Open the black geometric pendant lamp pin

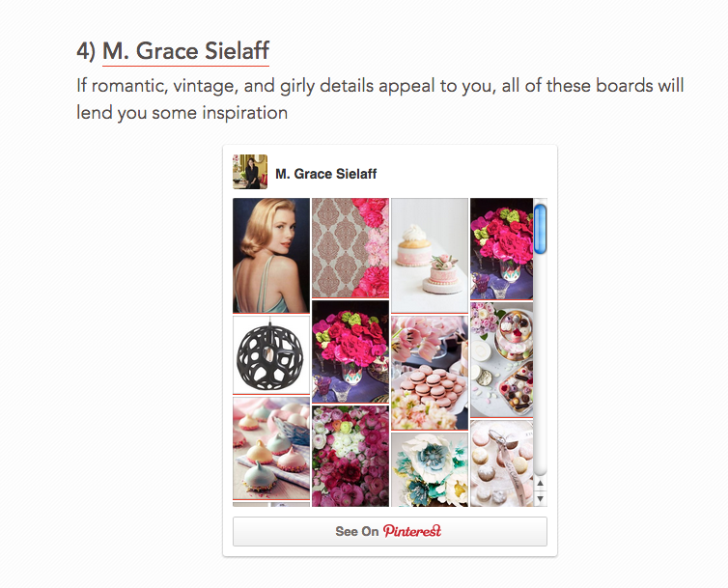point(271,353)
